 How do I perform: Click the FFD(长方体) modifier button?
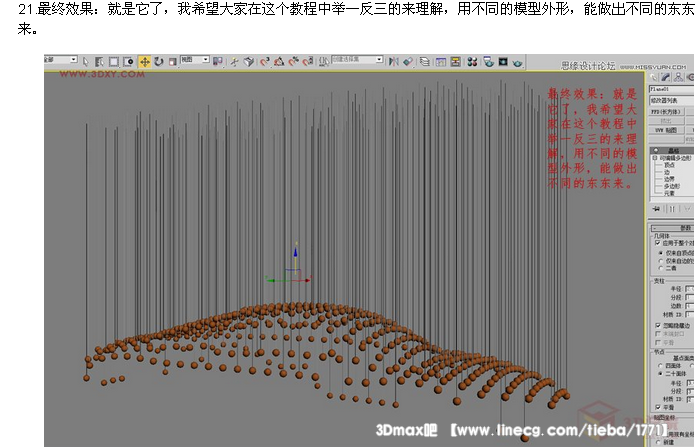click(666, 112)
